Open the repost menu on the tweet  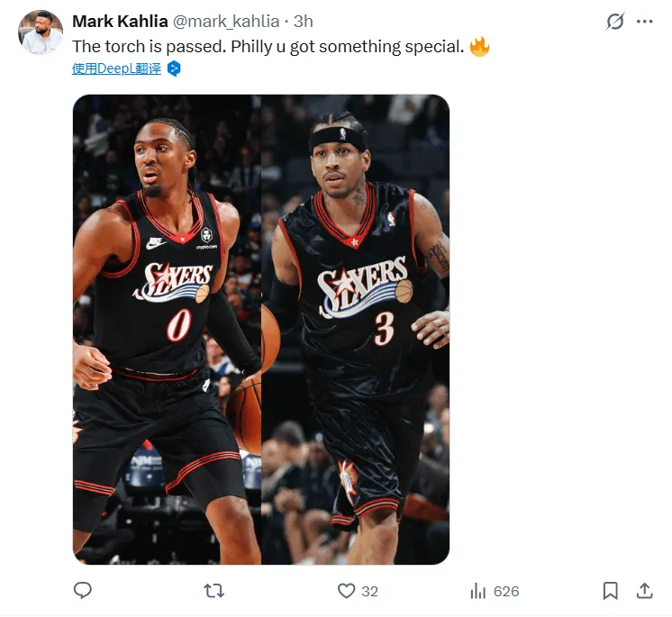click(214, 591)
